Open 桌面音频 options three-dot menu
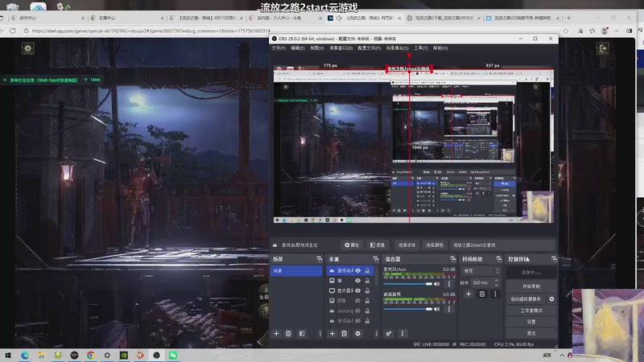This screenshot has height=362, width=644. [x=449, y=309]
